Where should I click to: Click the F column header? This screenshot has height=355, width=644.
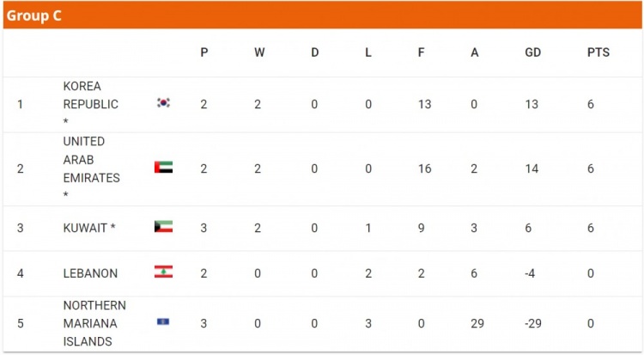[421, 52]
